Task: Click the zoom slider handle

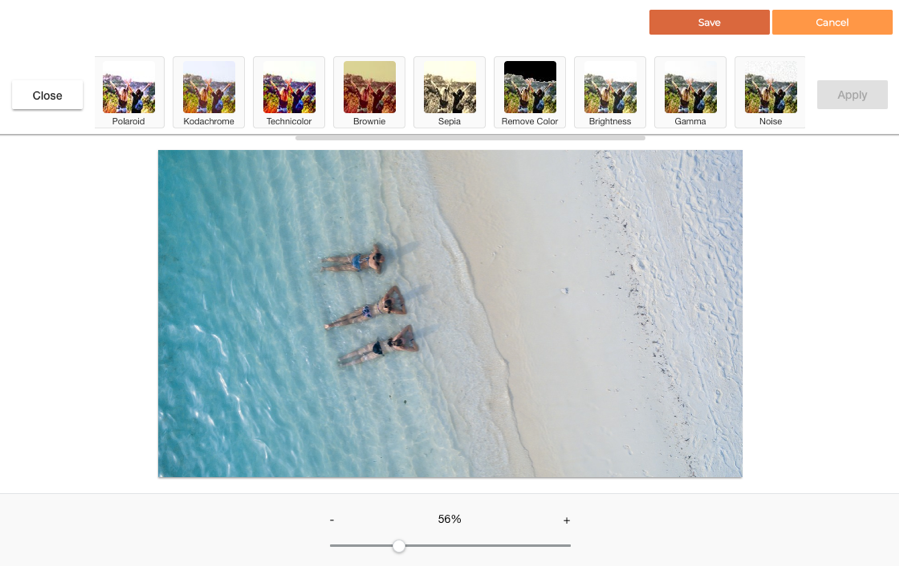Action: tap(399, 546)
